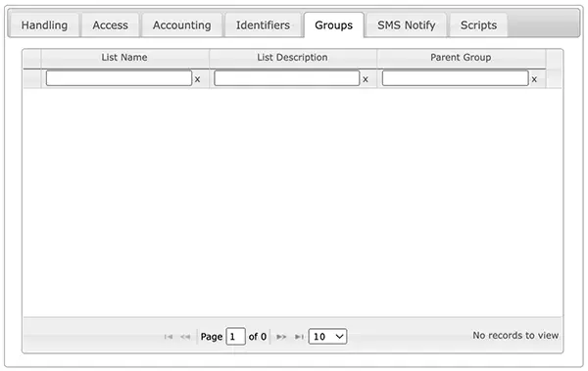Switch to the Identifiers tab
Viewport: 588px width, 371px height.
pos(263,25)
